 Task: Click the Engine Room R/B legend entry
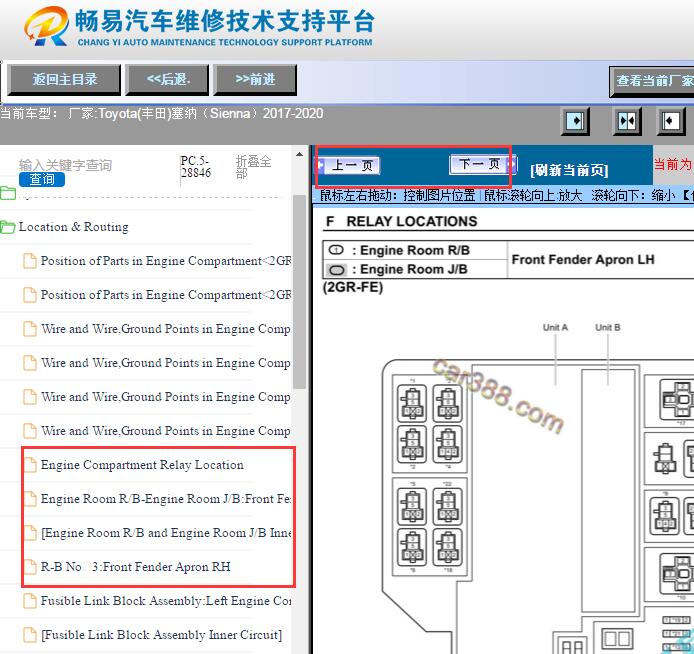(x=399, y=250)
